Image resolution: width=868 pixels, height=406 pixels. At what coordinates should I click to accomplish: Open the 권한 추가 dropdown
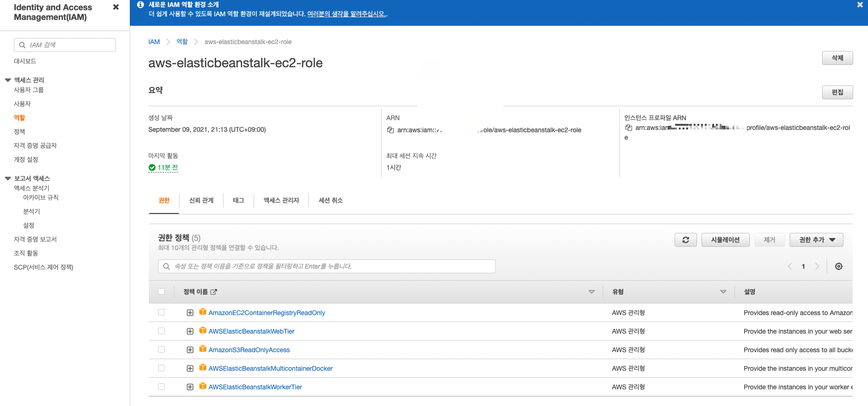[816, 240]
